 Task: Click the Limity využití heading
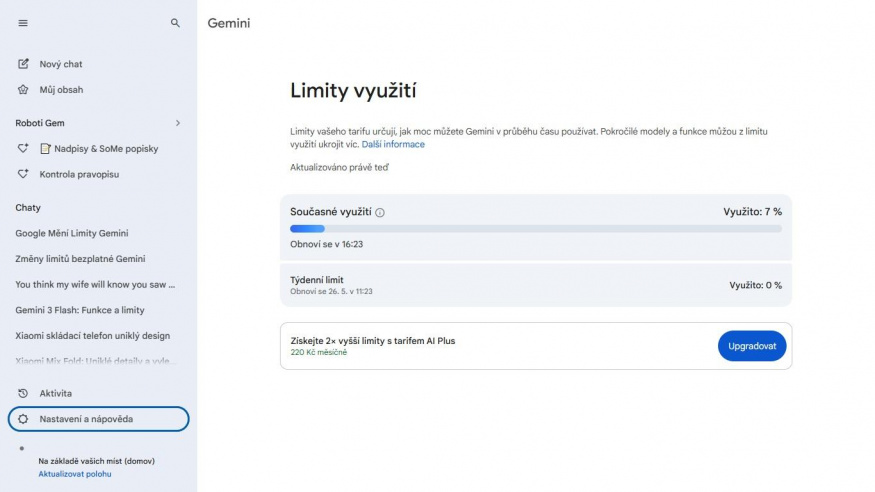[x=353, y=90]
